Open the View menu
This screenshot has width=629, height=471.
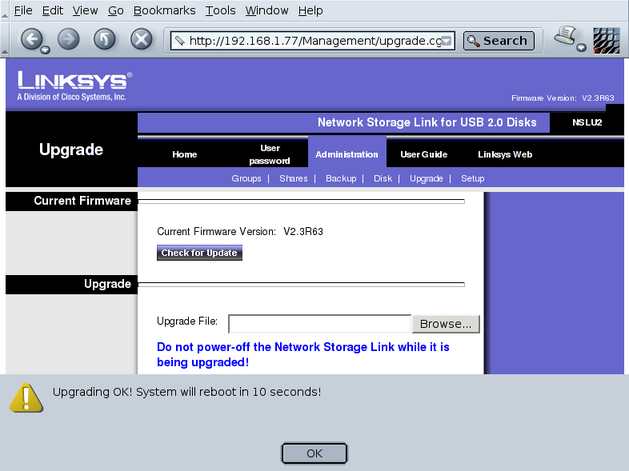[85, 10]
